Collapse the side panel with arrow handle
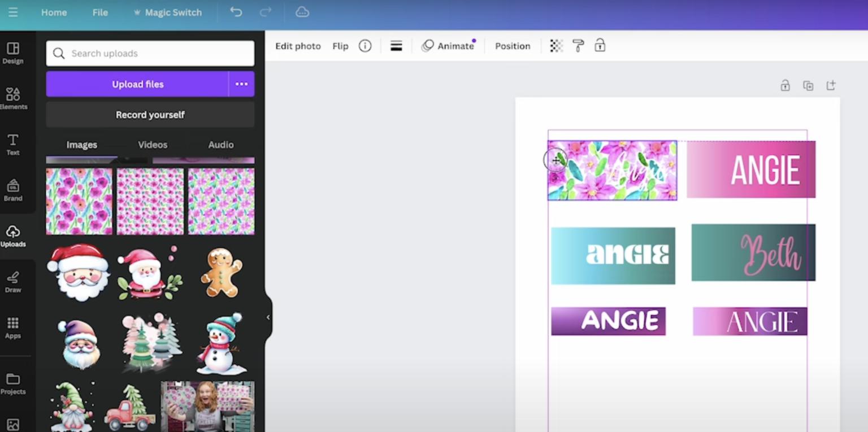 click(x=268, y=317)
